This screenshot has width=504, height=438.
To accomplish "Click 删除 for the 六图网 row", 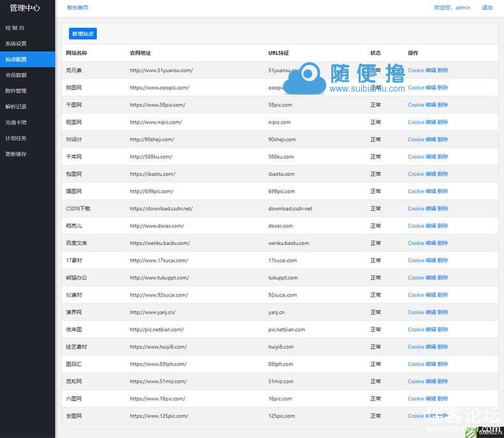I will click(x=443, y=399).
